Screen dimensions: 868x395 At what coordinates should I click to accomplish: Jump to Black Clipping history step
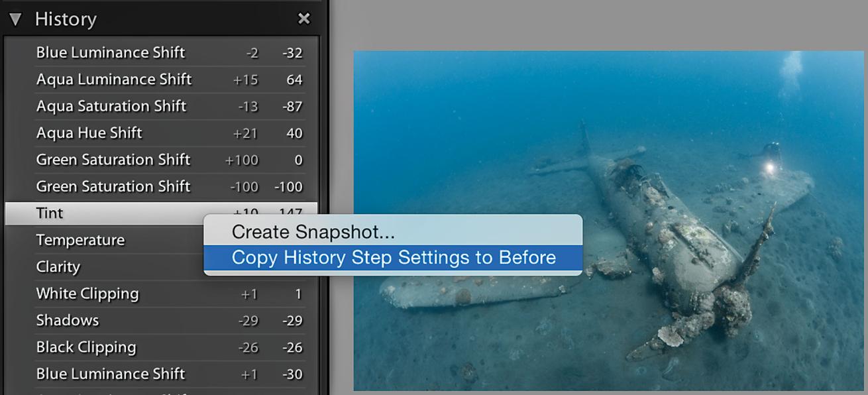tap(86, 347)
